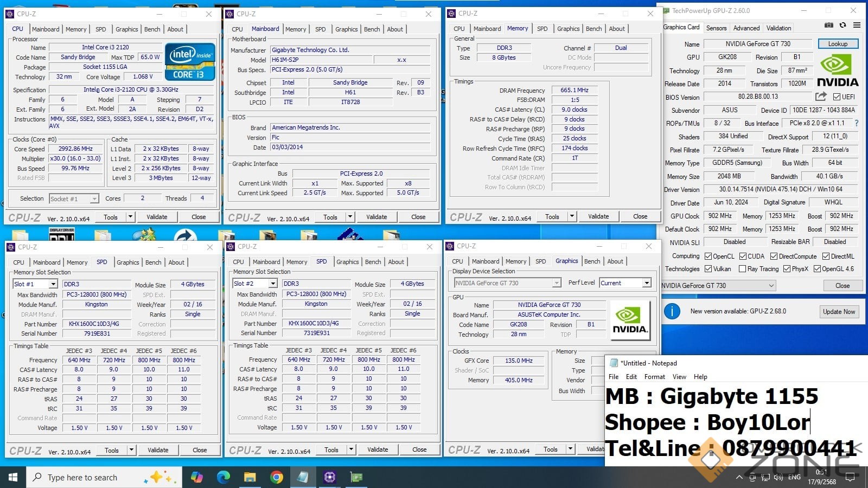868x488 pixels.
Task: Open Microsoft Edge from the taskbar
Action: tap(224, 477)
